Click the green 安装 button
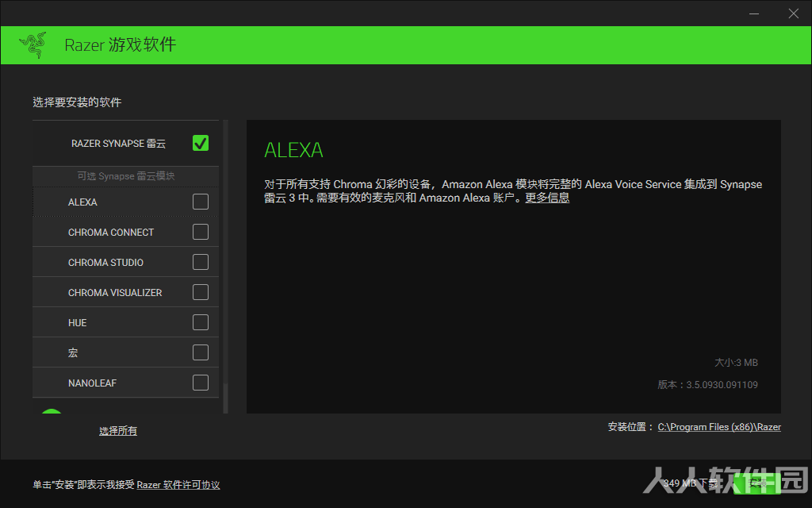812x508 pixels. 757,483
